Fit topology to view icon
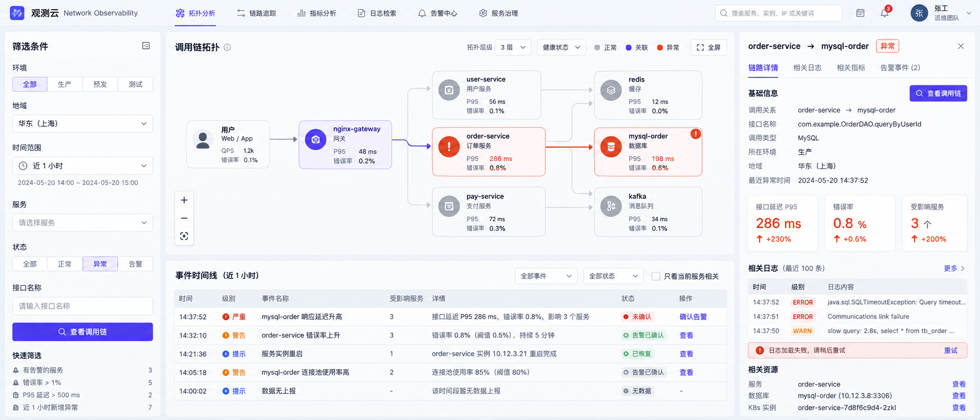This screenshot has height=420, width=980. click(x=184, y=236)
